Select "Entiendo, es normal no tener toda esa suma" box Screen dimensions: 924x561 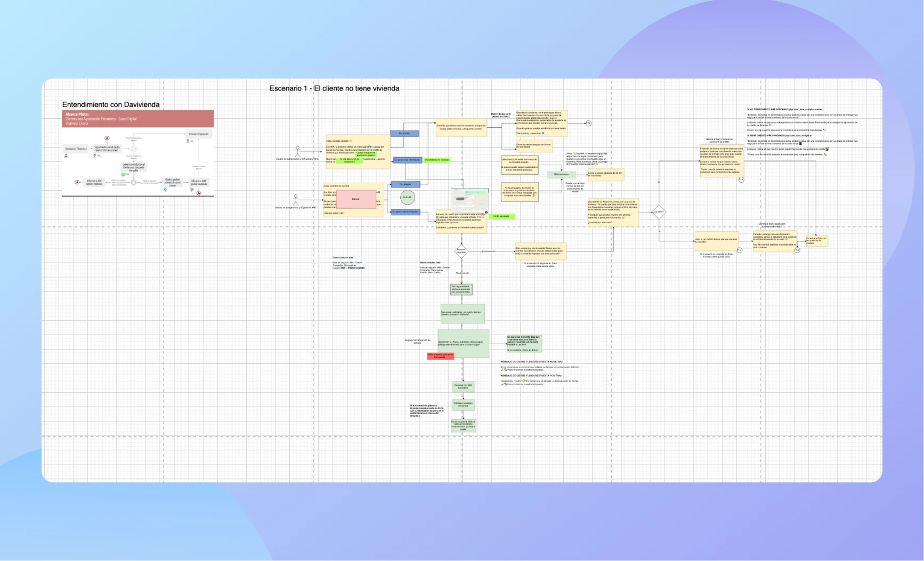coord(722,161)
